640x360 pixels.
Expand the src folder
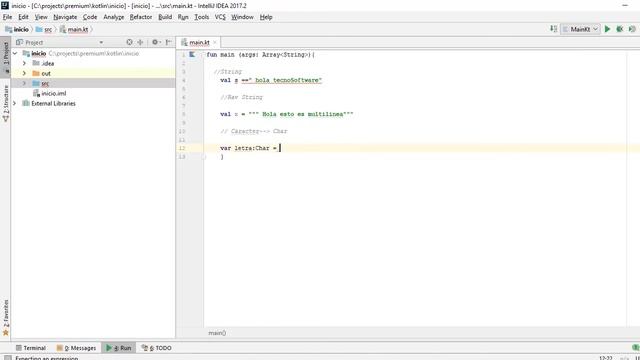coord(24,83)
